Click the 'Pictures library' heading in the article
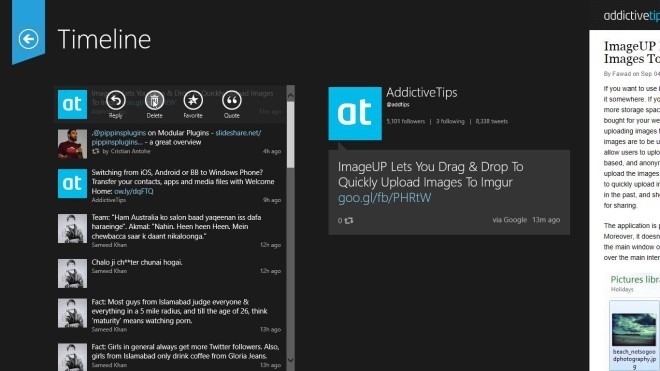 coord(635,280)
